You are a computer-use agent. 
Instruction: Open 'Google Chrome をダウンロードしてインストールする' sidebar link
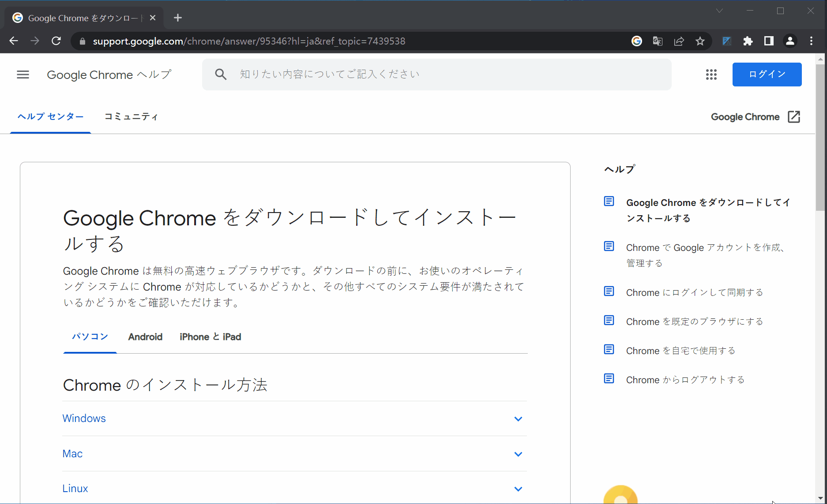(708, 210)
